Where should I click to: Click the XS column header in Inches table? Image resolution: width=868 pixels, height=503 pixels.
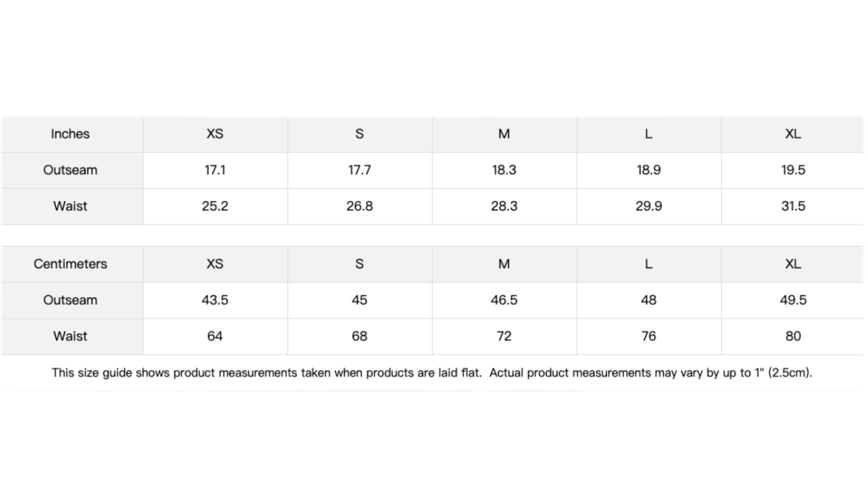point(215,134)
